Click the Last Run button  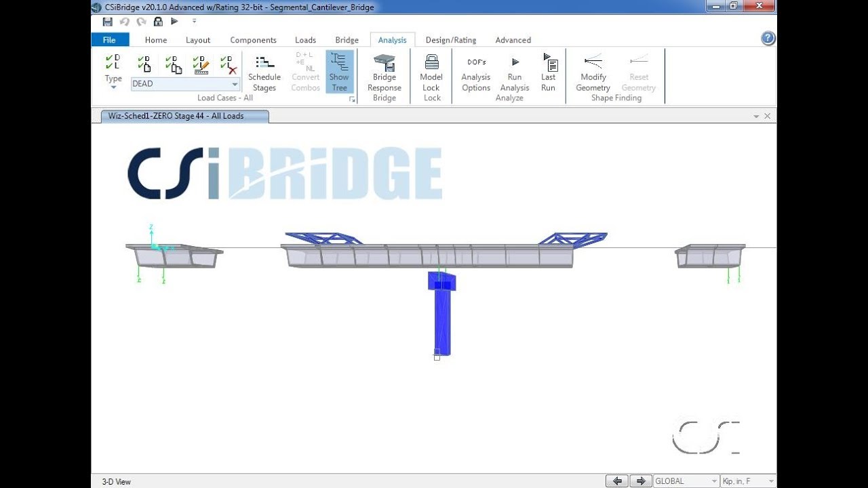549,73
